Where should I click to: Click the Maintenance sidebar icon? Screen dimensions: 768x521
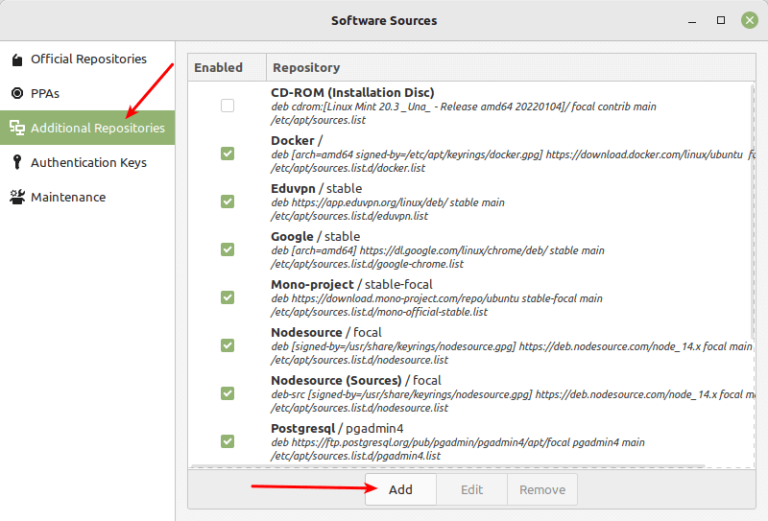click(x=17, y=197)
